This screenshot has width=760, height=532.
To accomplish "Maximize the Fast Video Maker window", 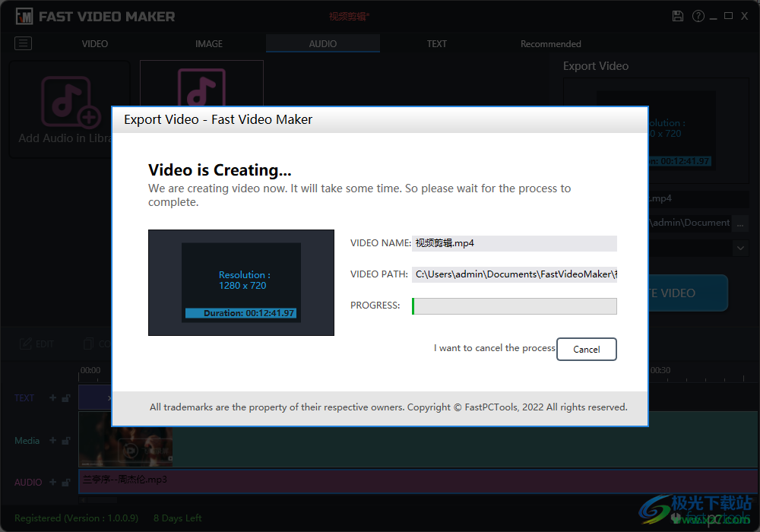I will coord(729,16).
